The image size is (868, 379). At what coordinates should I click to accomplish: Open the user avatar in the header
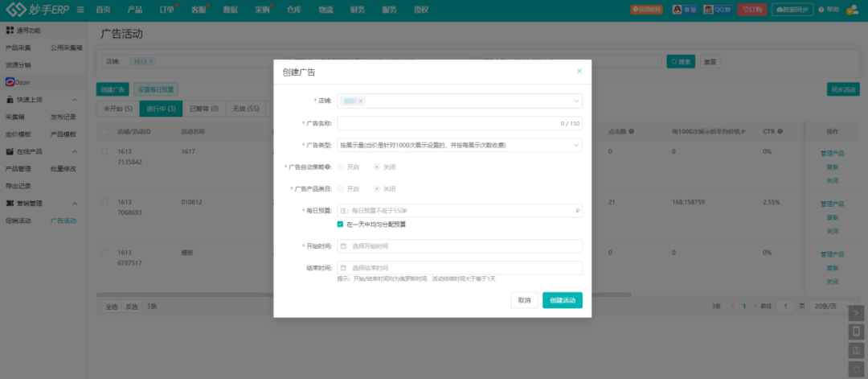click(x=852, y=10)
